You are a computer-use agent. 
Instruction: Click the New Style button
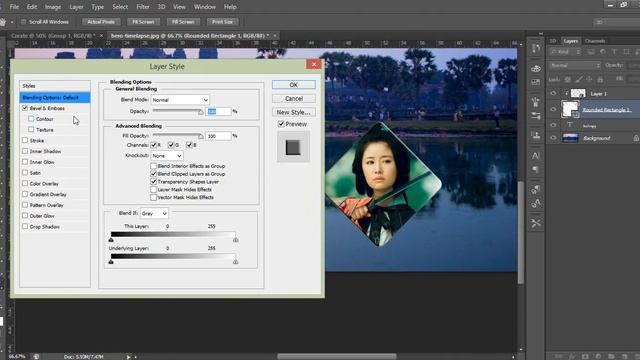[294, 112]
